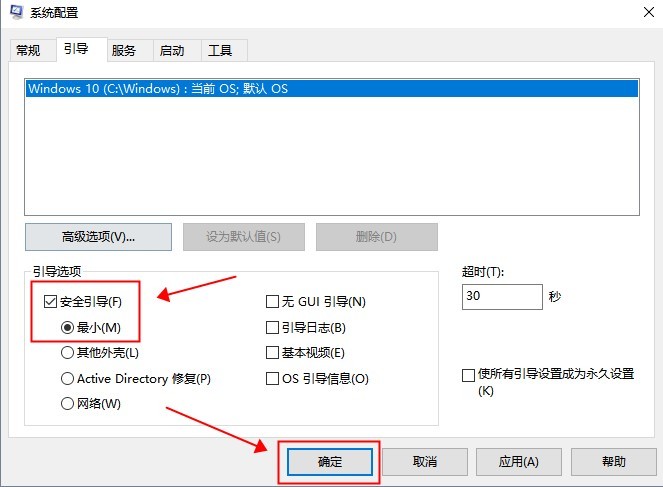Viewport: 663px width, 487px height.
Task: Check the 引导日志 option
Action: (272, 327)
